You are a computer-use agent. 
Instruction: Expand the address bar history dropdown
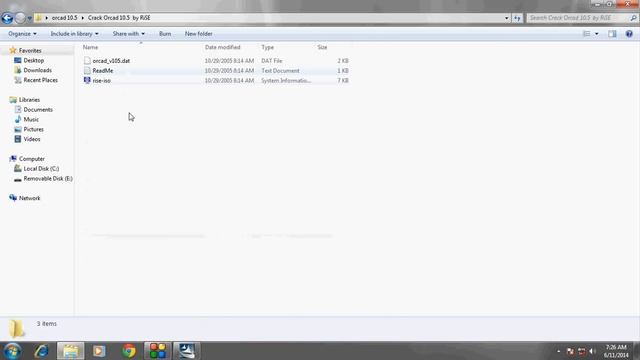[x=507, y=18]
